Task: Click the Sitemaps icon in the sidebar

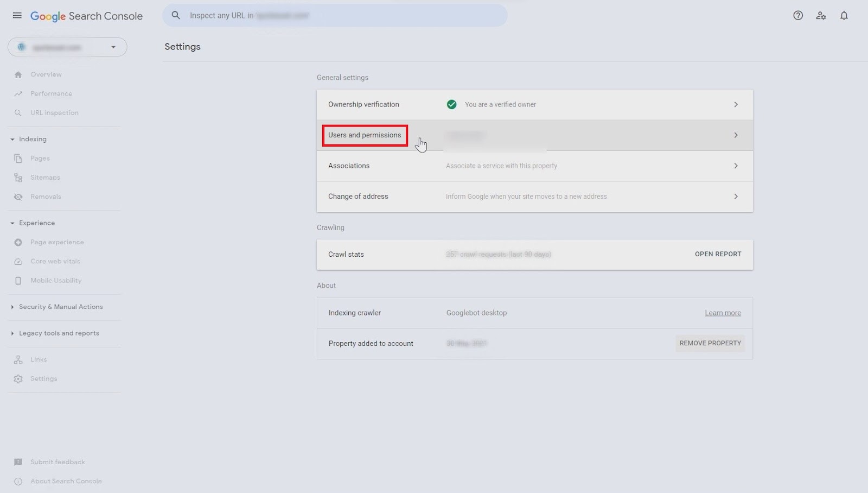Action: point(18,177)
